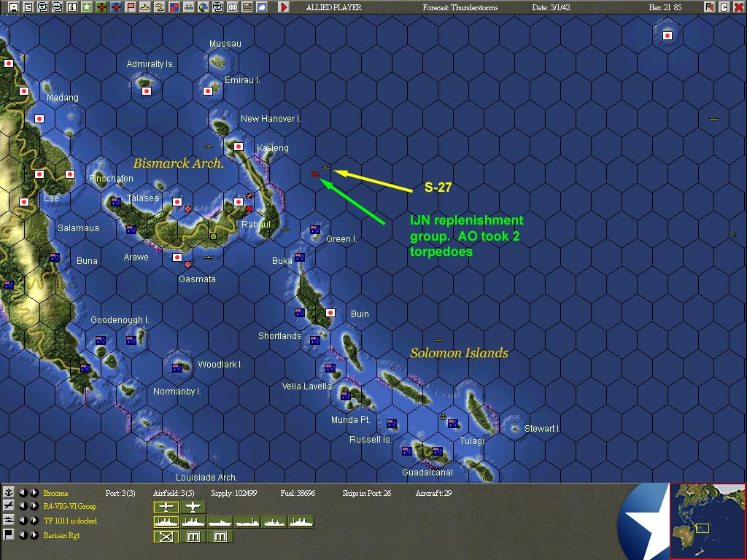The image size is (747, 560).
Task: Click the green and red flag icon top right
Action: point(709,7)
